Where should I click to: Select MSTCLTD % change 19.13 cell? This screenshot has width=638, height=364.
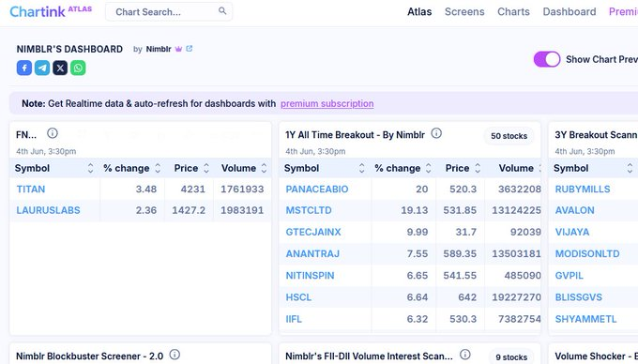403,210
